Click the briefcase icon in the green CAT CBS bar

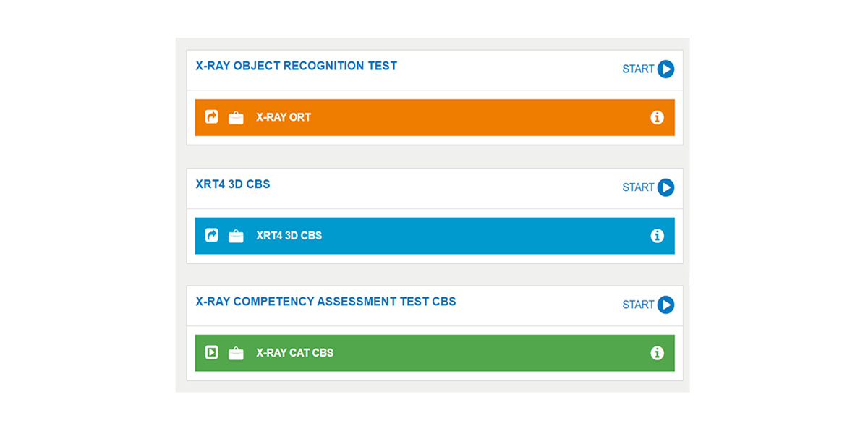(x=236, y=353)
